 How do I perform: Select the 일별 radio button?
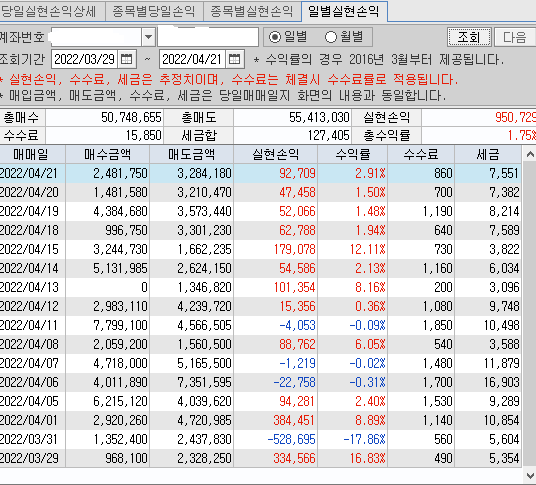pos(275,37)
